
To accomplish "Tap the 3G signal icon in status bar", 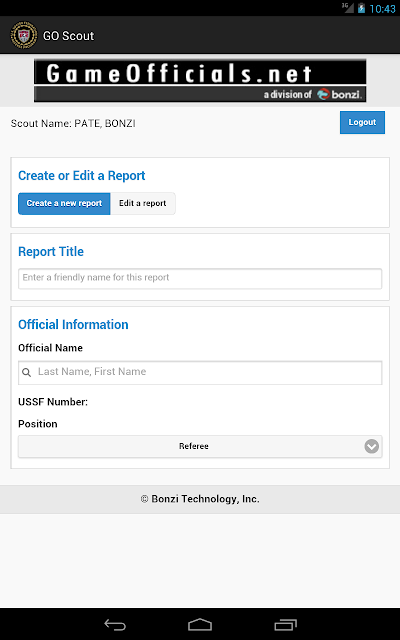I will [348, 7].
